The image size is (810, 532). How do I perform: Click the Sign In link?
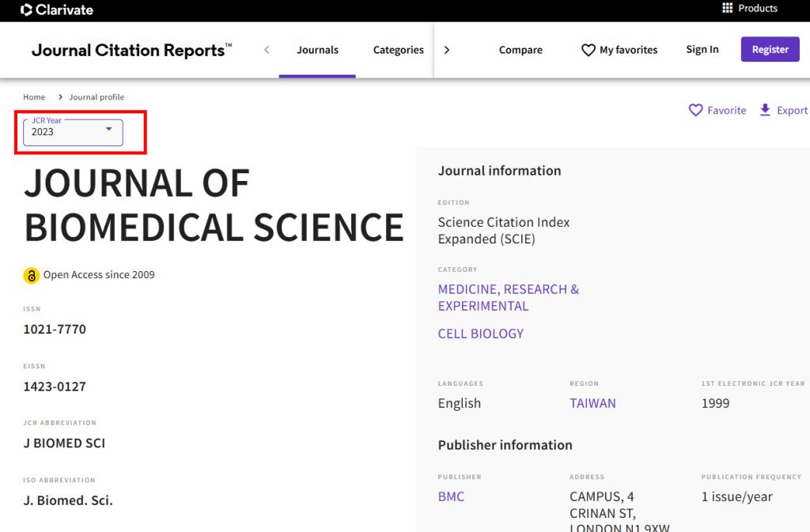click(x=702, y=50)
